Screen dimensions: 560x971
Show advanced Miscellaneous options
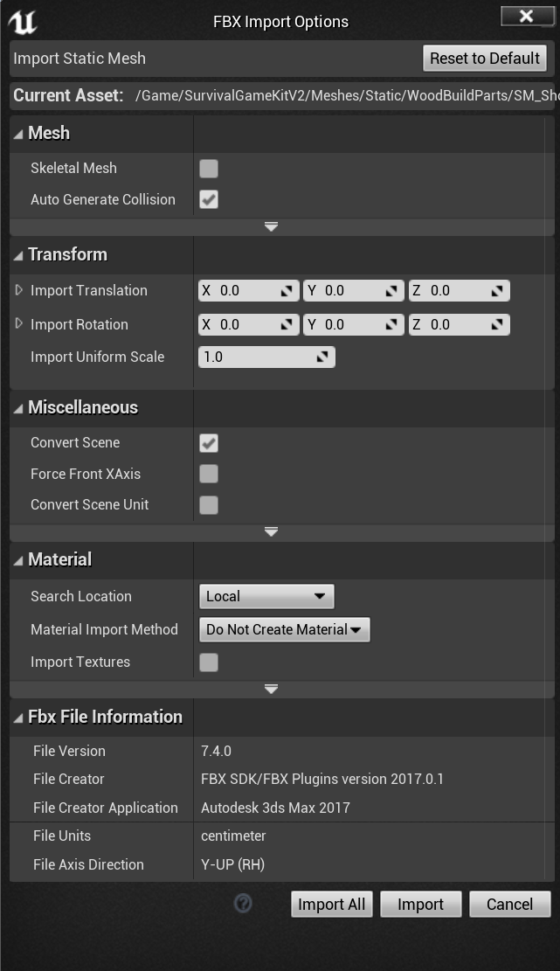(x=271, y=531)
